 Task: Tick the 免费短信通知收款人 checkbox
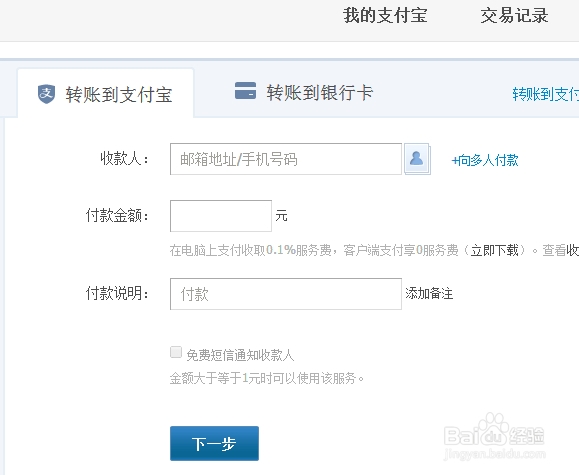coord(176,352)
